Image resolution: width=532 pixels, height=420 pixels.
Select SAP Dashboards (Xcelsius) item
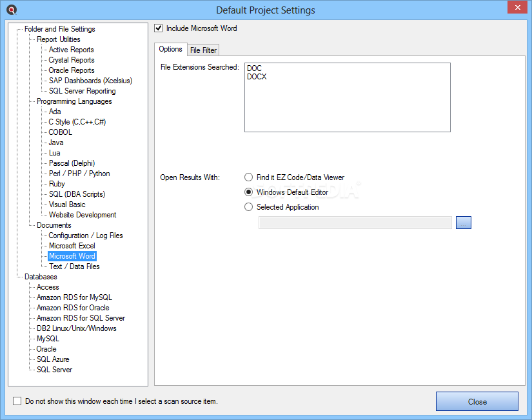pos(90,81)
